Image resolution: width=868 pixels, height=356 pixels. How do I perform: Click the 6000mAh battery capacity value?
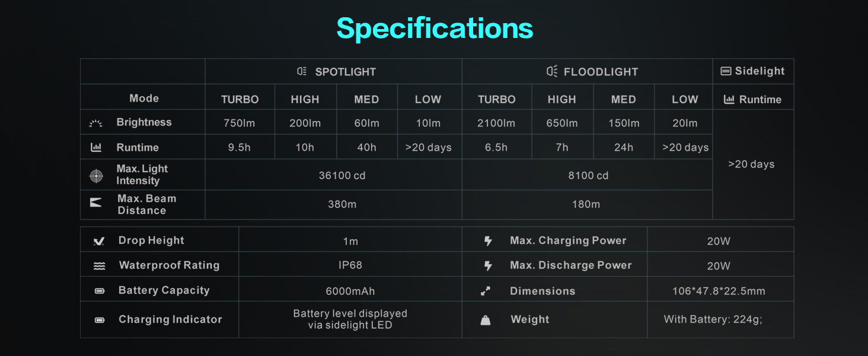350,291
